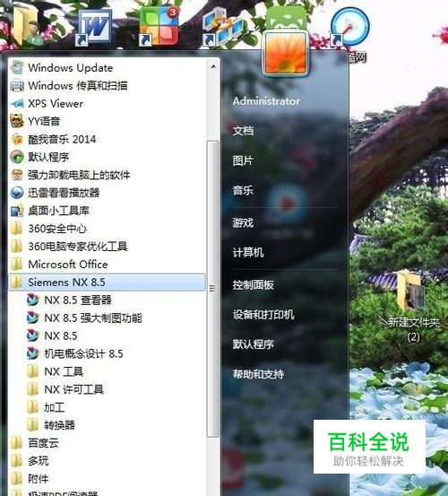Open 酷我音乐 2014 entry
The width and height of the screenshot is (448, 496).
click(108, 139)
